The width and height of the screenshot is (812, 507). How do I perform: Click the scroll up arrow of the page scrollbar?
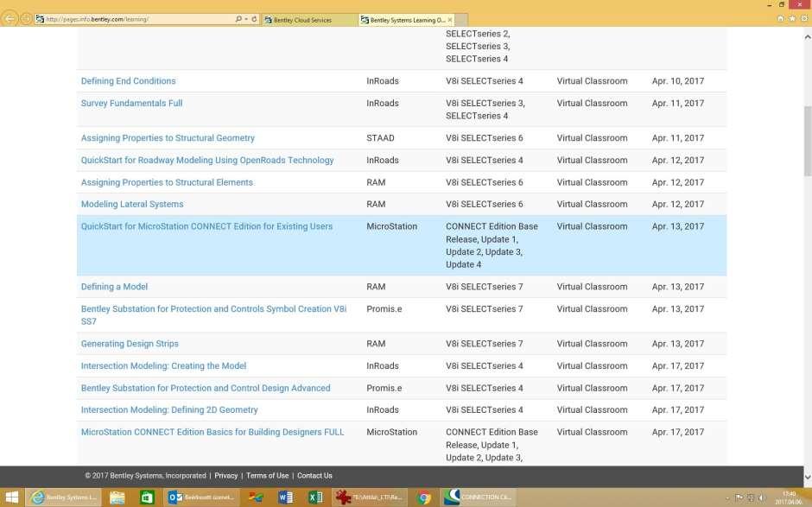pos(808,37)
